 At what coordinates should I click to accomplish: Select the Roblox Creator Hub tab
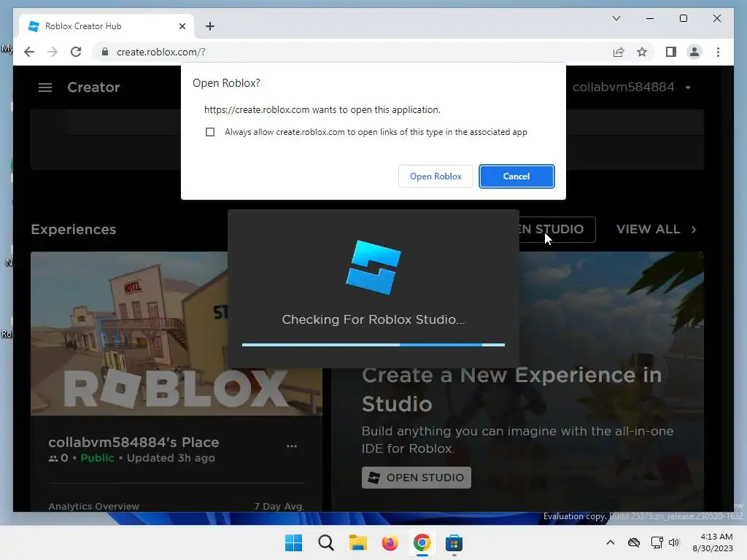pos(107,26)
